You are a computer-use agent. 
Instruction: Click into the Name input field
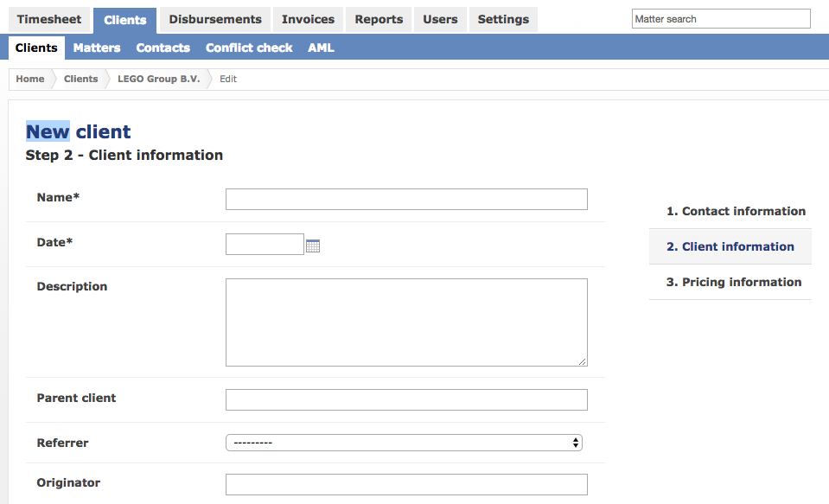point(406,200)
